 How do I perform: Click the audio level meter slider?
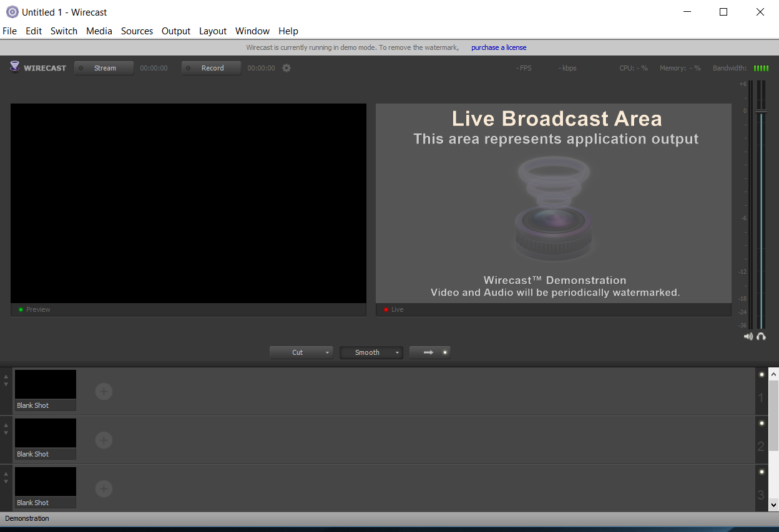pos(761,112)
